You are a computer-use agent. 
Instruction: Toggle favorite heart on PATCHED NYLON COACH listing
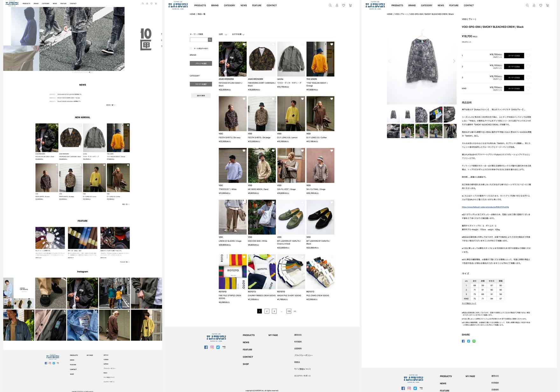point(244,44)
